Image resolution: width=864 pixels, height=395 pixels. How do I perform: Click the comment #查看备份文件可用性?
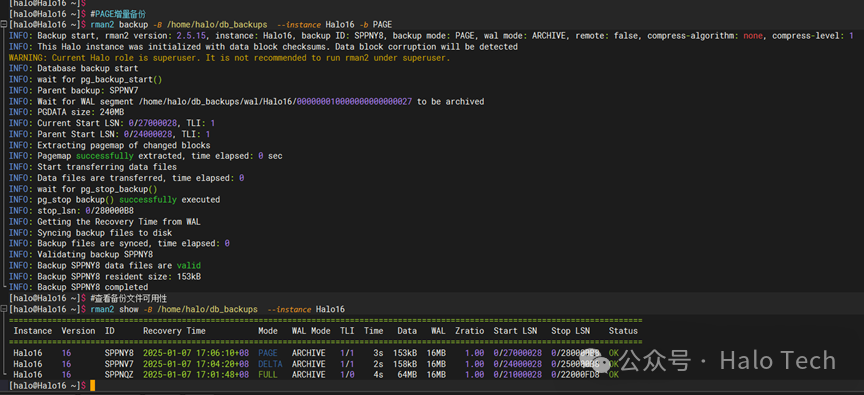(x=128, y=298)
